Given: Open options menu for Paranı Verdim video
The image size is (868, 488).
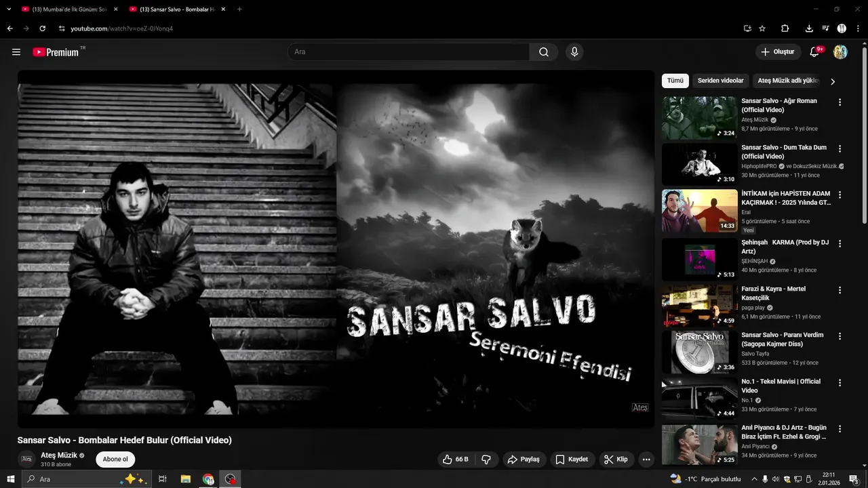Looking at the screenshot, I should pyautogui.click(x=840, y=336).
